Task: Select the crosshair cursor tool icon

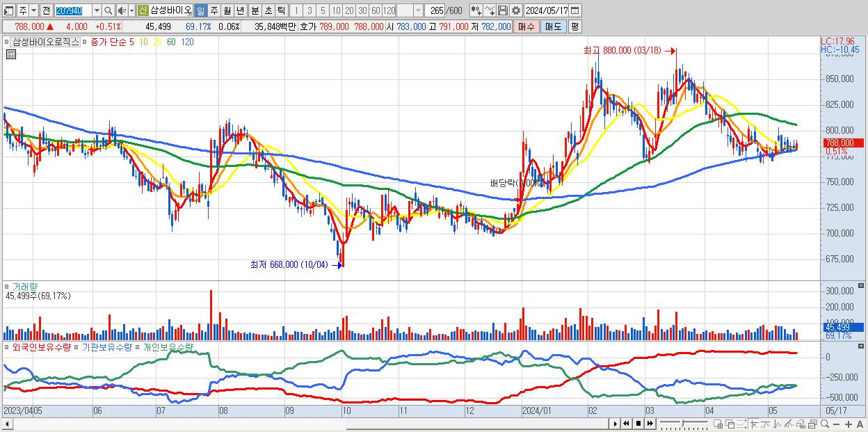Action: click(x=755, y=424)
